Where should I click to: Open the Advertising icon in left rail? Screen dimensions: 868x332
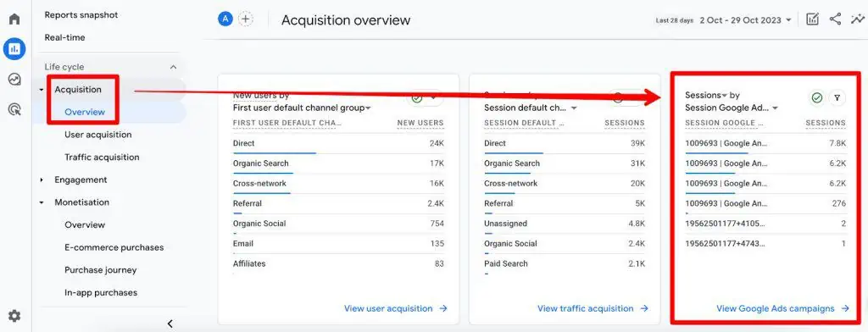pyautogui.click(x=14, y=109)
